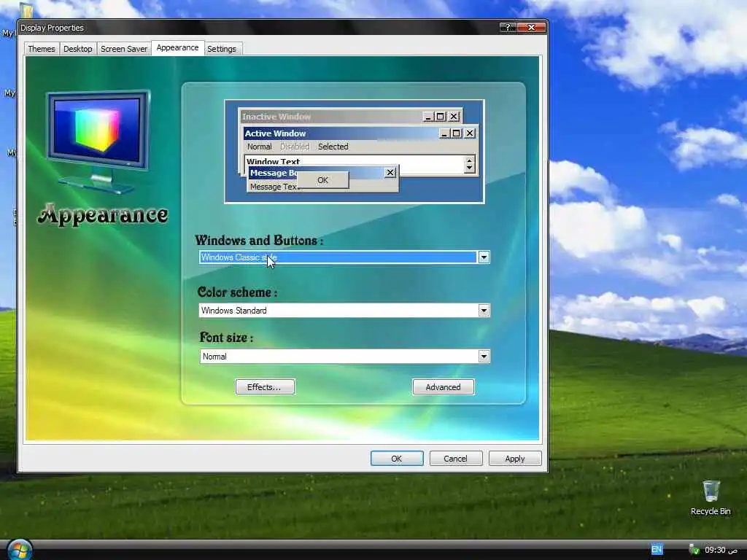
Task: Click the preview Inactive Window minimize icon
Action: pos(428,116)
